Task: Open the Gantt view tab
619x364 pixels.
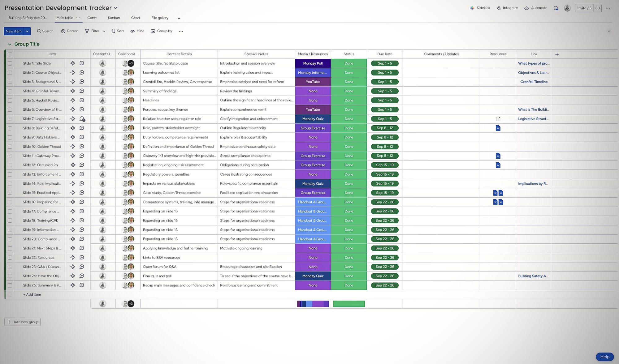Action: pos(92,18)
